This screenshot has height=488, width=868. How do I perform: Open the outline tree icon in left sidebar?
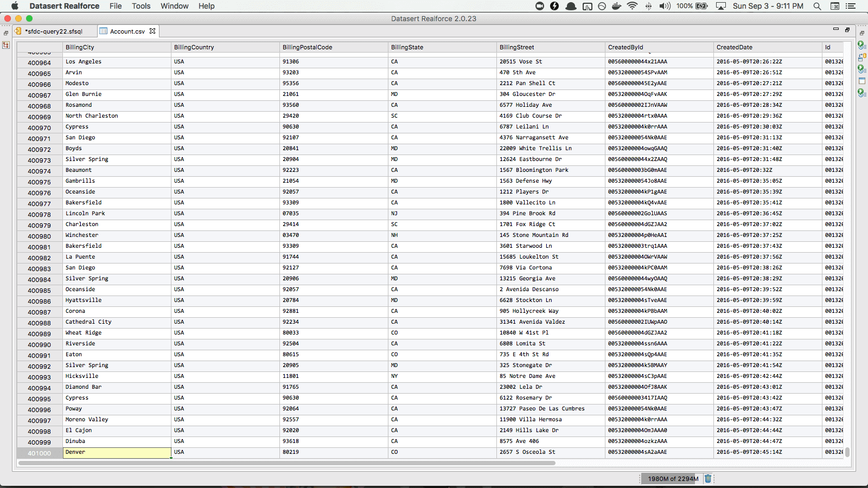(6, 45)
